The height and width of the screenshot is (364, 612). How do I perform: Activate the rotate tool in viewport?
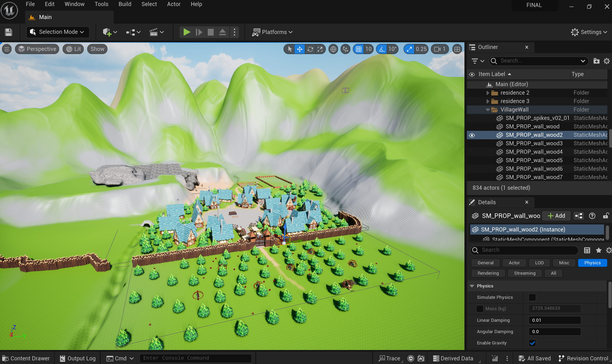(310, 49)
